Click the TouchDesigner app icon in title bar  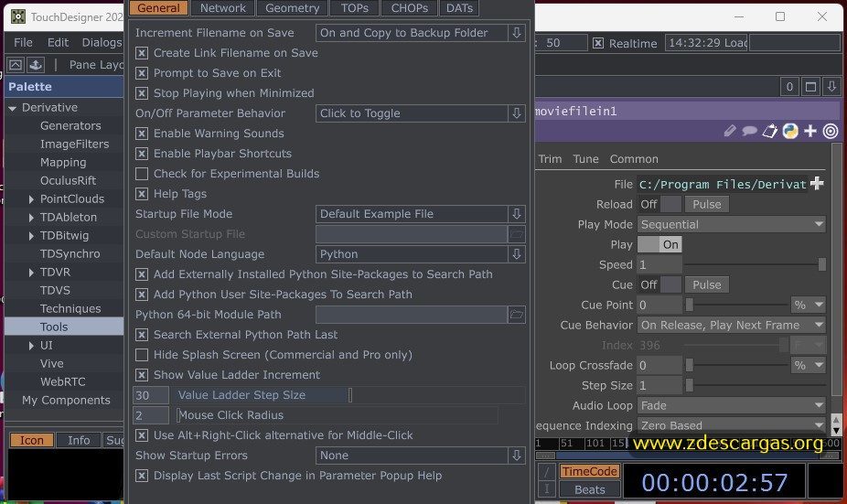tap(17, 16)
